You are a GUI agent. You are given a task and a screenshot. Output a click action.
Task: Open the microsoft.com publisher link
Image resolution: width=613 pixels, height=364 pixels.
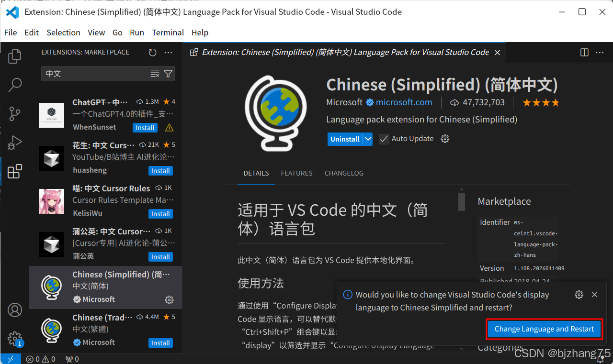point(404,102)
